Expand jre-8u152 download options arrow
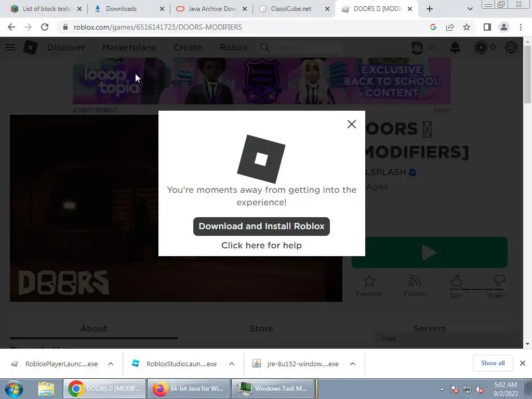The image size is (532, 399). click(x=353, y=364)
